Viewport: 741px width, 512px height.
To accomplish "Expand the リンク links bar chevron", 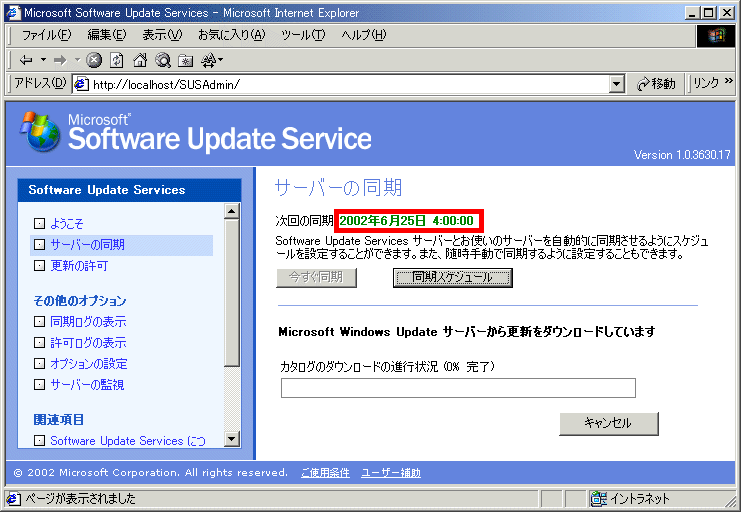I will click(728, 81).
